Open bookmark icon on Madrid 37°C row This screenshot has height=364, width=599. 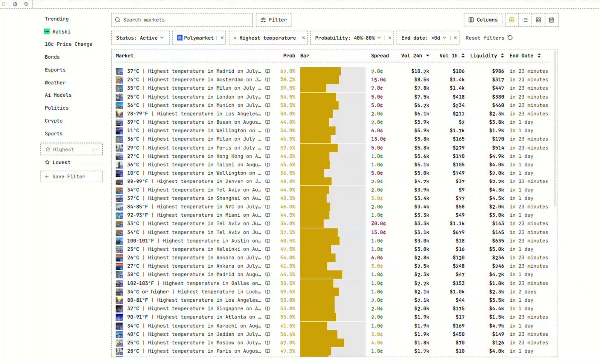point(268,71)
